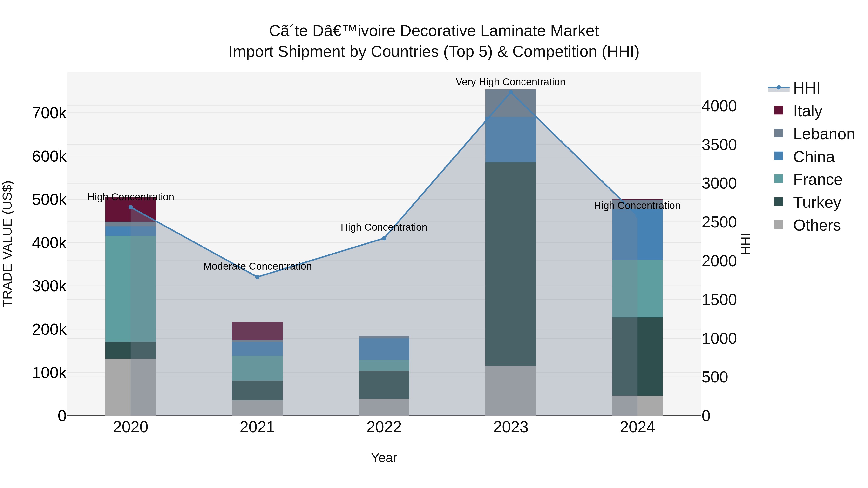Click the Turkey segment of the 2023 bar
The image size is (868, 488).
pos(510,264)
